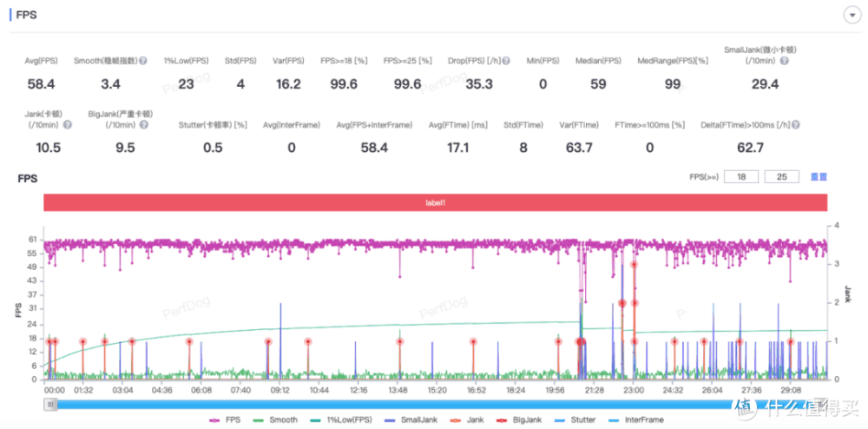Open help icon next to Drop(FPS) [/h]
Screen dimensions: 868x429
click(x=515, y=62)
